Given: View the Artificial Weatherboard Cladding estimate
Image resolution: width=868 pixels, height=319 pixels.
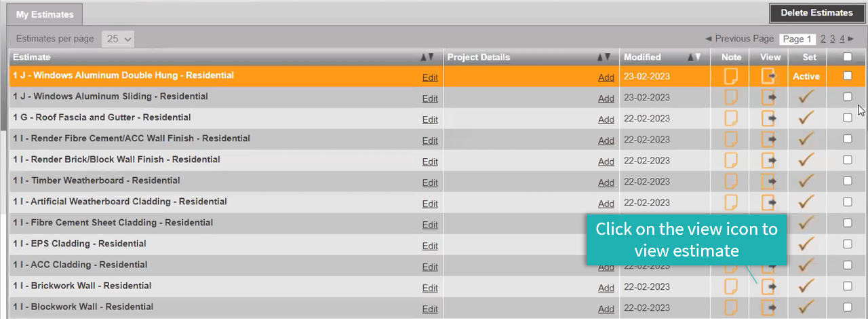Looking at the screenshot, I should [x=769, y=202].
